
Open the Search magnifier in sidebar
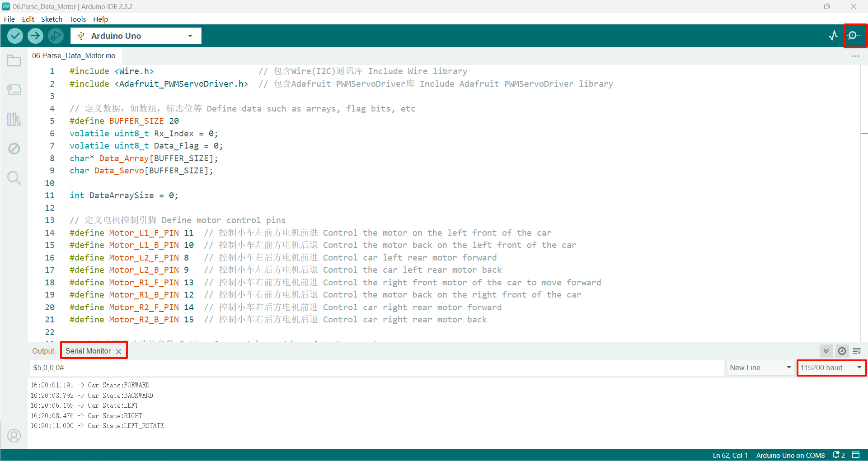click(14, 178)
